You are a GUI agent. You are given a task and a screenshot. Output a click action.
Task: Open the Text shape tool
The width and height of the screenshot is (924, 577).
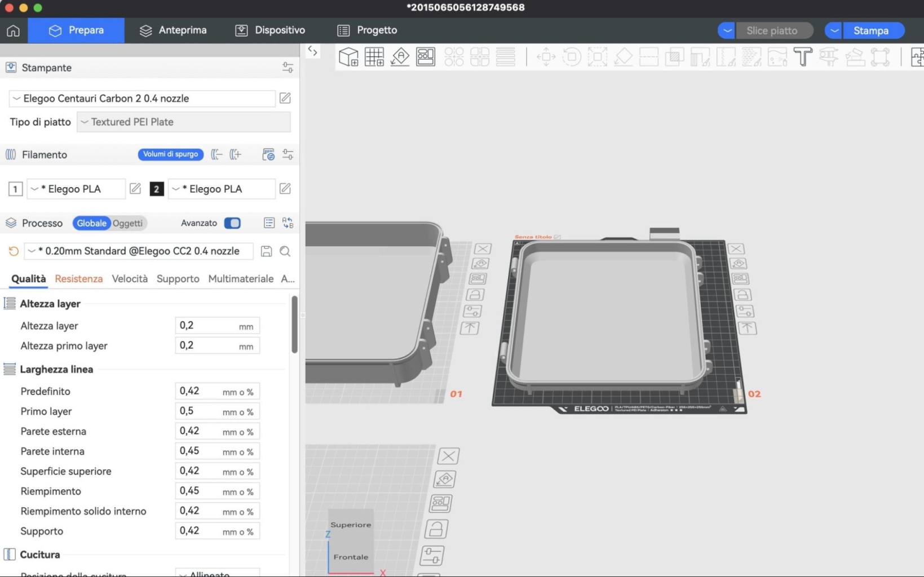[803, 56]
